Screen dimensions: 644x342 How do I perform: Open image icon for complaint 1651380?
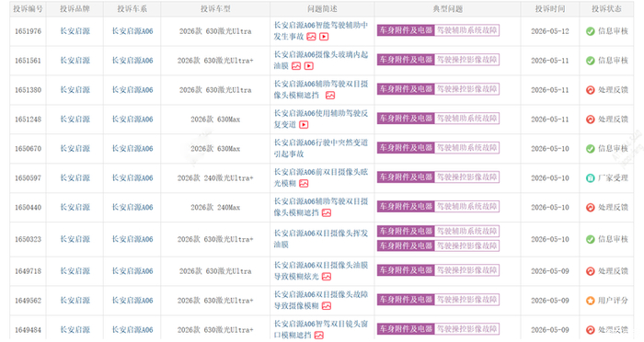[330, 96]
